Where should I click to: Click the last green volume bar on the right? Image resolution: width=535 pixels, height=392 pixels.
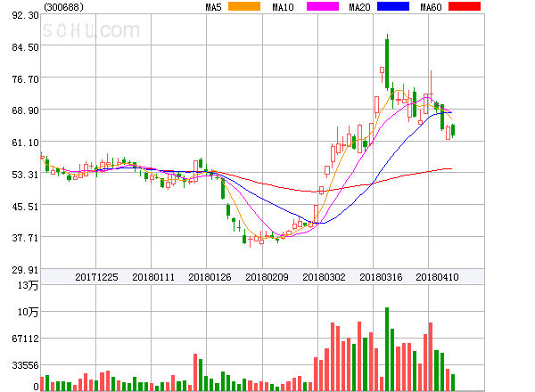pos(453,382)
